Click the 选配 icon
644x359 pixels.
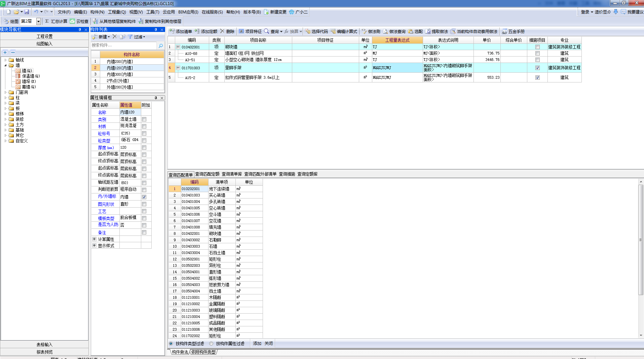[411, 31]
